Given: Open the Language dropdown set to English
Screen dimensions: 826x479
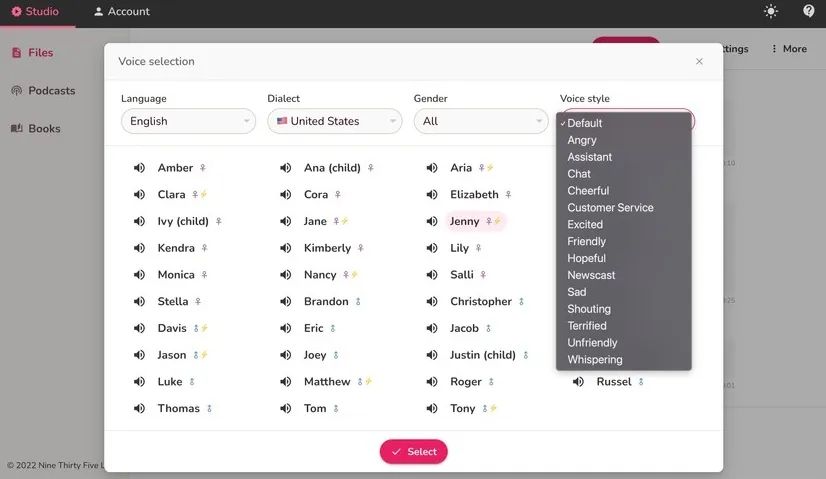Looking at the screenshot, I should (x=188, y=121).
